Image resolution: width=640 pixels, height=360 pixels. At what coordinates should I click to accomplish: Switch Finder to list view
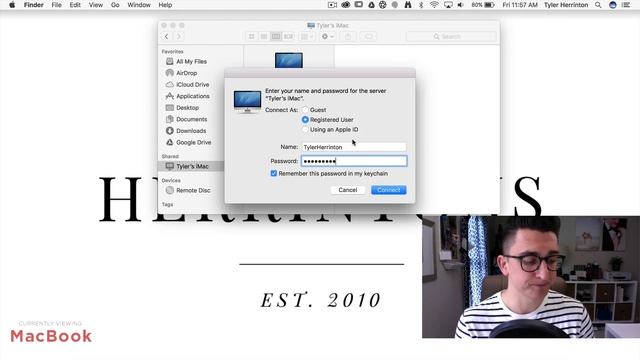[x=264, y=36]
